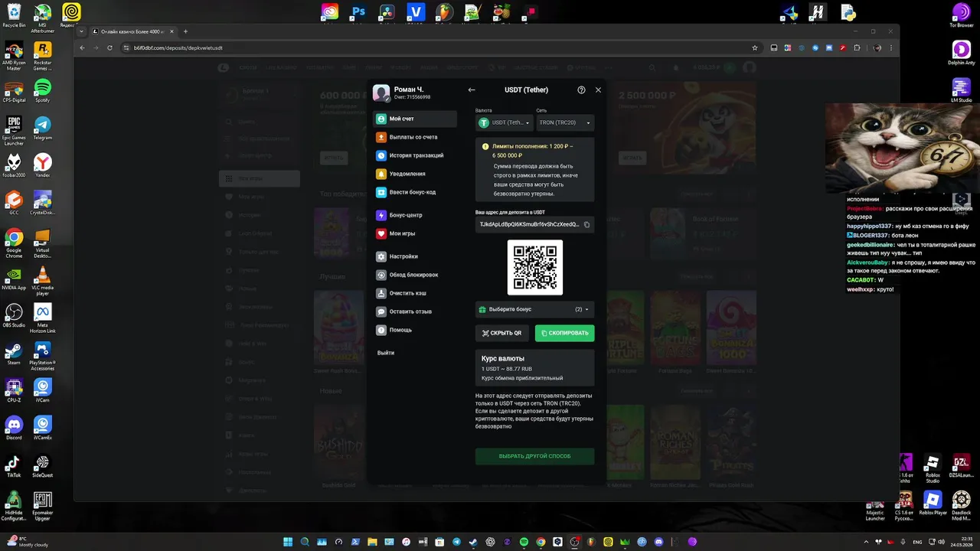This screenshot has width=980, height=551.
Task: Open the help question-mark icon beside USDT (Tether)
Action: (581, 90)
